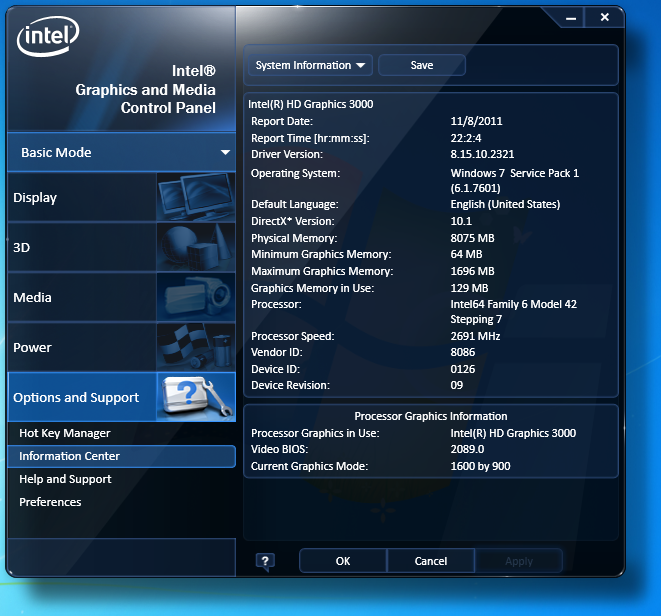The width and height of the screenshot is (661, 616).
Task: Click Processor Speed value 2691 MHz
Action: pyautogui.click(x=476, y=336)
